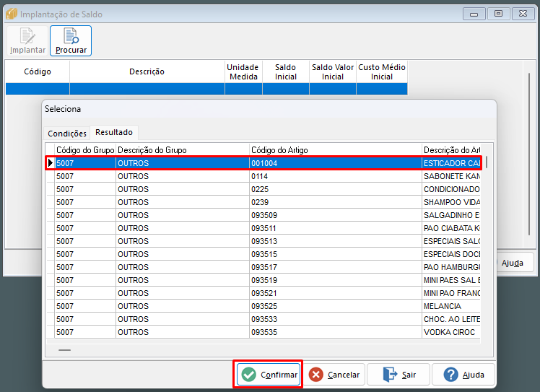
Task: Select the row with article code 093513
Action: [264, 241]
